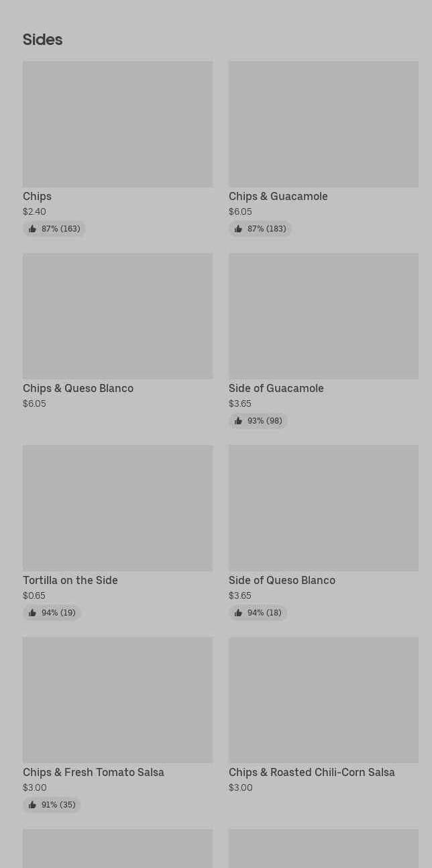Select the Tortilla on the Side photo
Image resolution: width=432 pixels, height=868 pixels.
[x=117, y=508]
